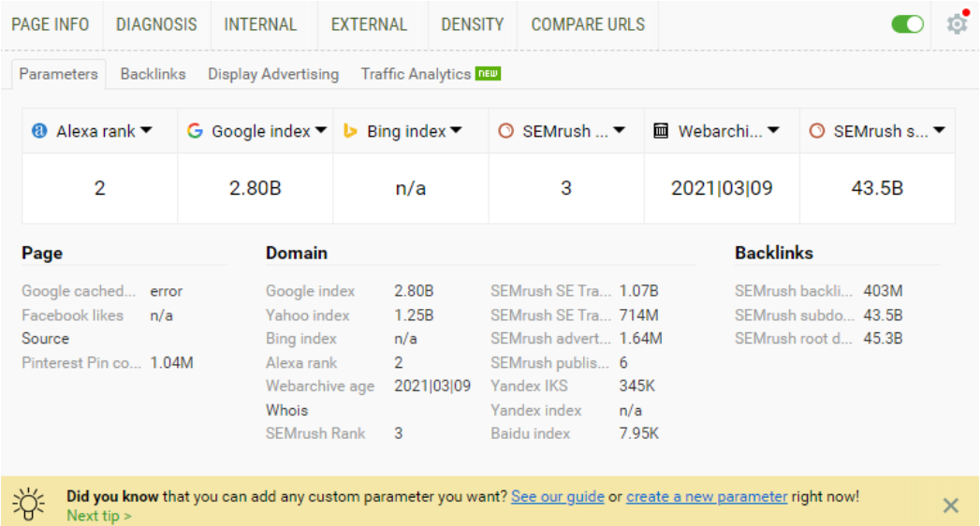The image size is (980, 526).
Task: Click the Alexa rank logo icon
Action: pos(39,130)
